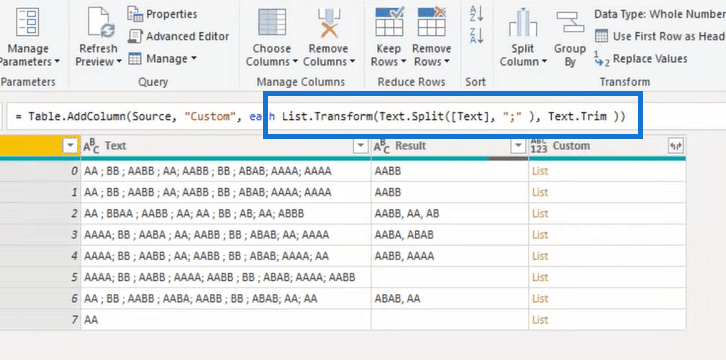Image resolution: width=726 pixels, height=360 pixels.
Task: Click the Refresh Preview icon
Action: point(101,22)
